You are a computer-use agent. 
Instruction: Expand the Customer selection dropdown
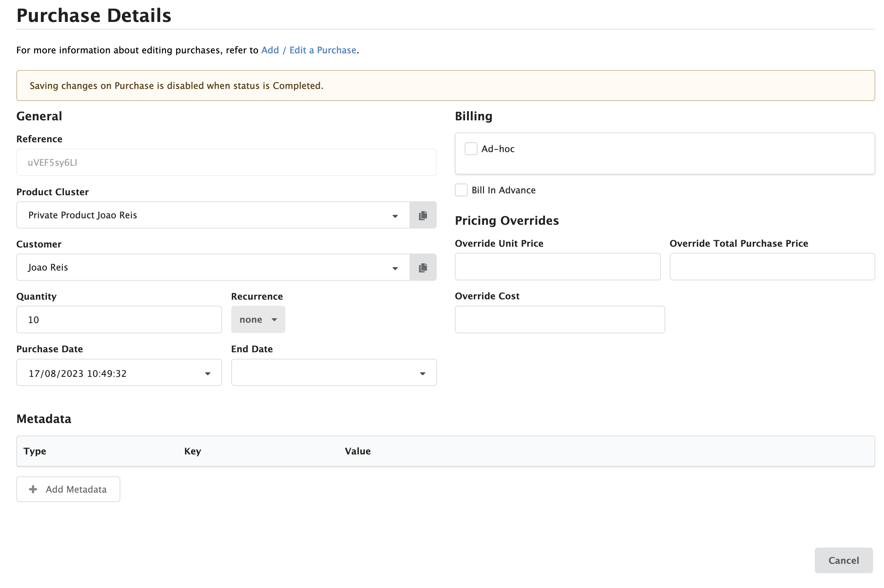pos(395,267)
